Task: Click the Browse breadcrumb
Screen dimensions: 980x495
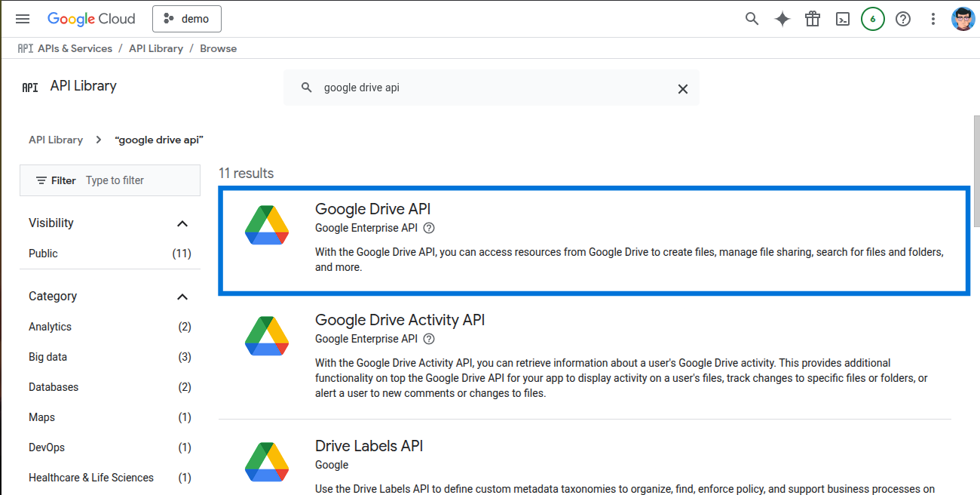Action: (219, 48)
